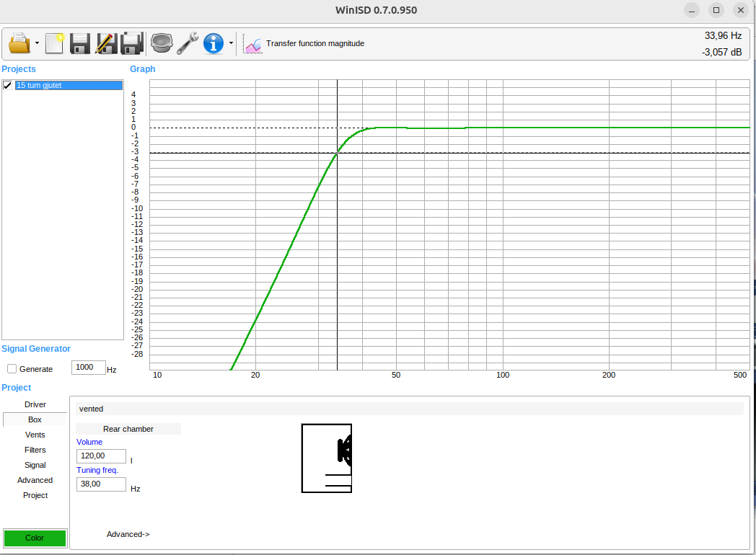Click the green Color button
756x555 pixels.
coord(35,538)
